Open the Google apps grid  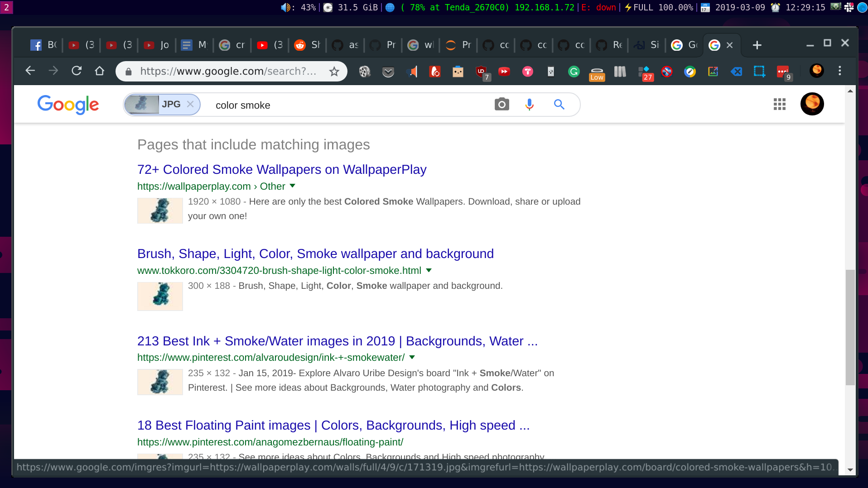(780, 105)
